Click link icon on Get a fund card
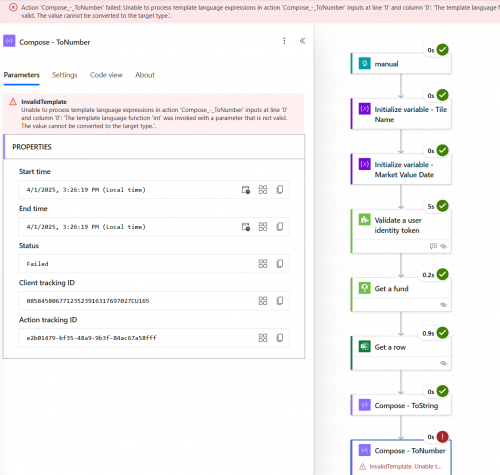The image size is (500, 475). (443, 305)
